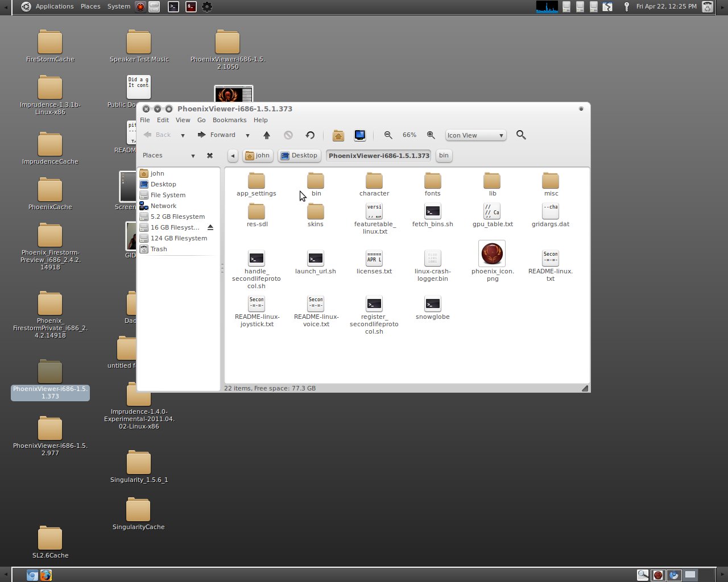Select the FireStormCache desktop folder
This screenshot has height=582, width=728.
tap(50, 46)
